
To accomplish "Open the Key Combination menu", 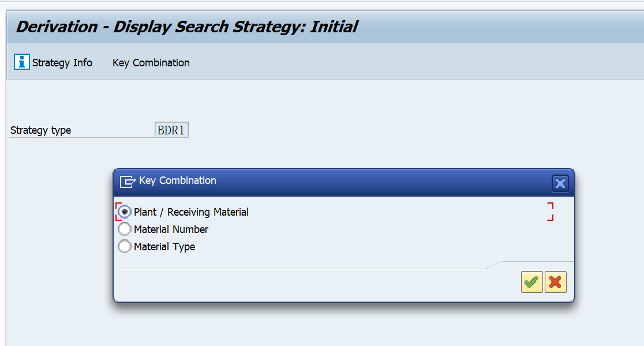I will point(151,62).
